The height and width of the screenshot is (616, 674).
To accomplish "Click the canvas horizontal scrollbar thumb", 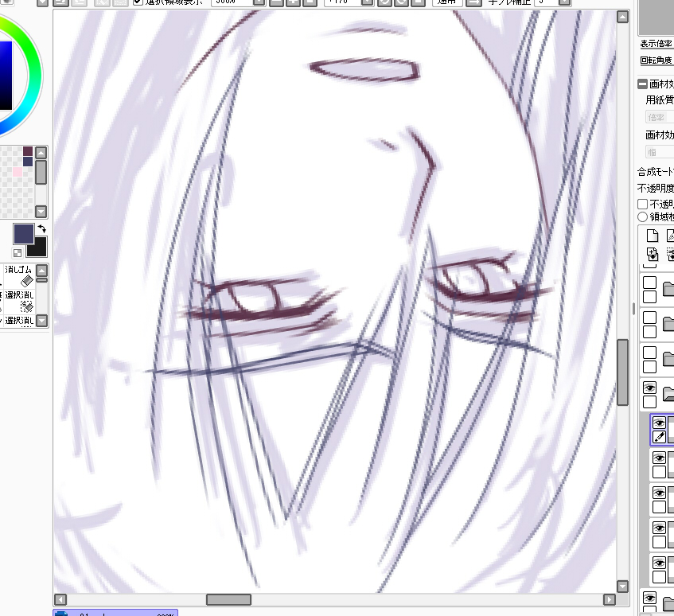I will [x=228, y=599].
